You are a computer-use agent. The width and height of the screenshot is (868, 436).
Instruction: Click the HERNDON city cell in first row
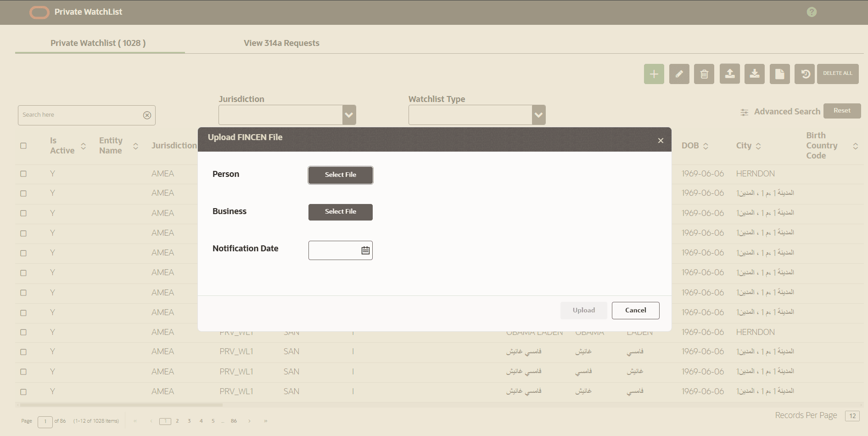click(x=756, y=174)
